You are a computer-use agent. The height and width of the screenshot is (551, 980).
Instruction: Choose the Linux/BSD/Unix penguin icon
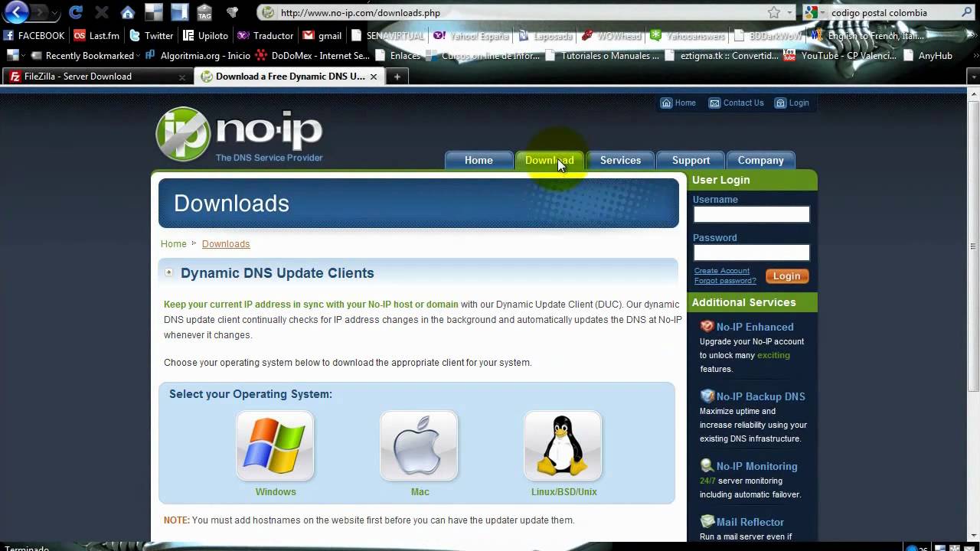pos(563,446)
